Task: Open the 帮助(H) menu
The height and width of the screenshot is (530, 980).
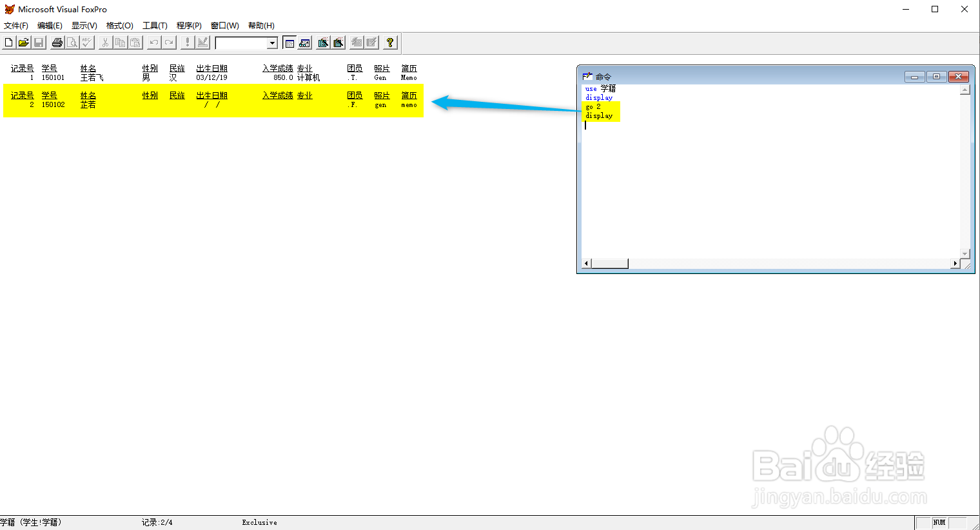Action: (261, 26)
